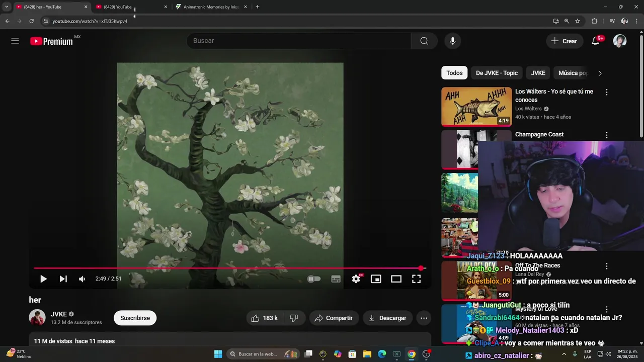This screenshot has height=362, width=644.
Task: Click Crear button
Action: pyautogui.click(x=565, y=41)
